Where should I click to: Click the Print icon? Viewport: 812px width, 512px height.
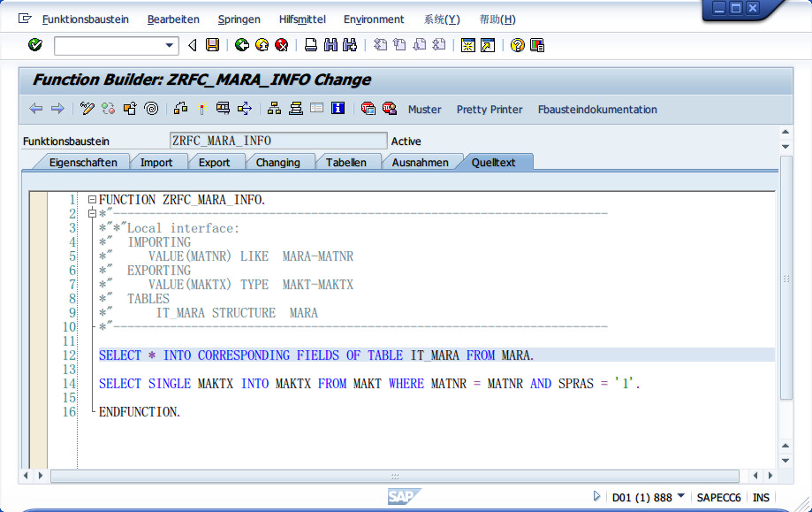tap(311, 45)
